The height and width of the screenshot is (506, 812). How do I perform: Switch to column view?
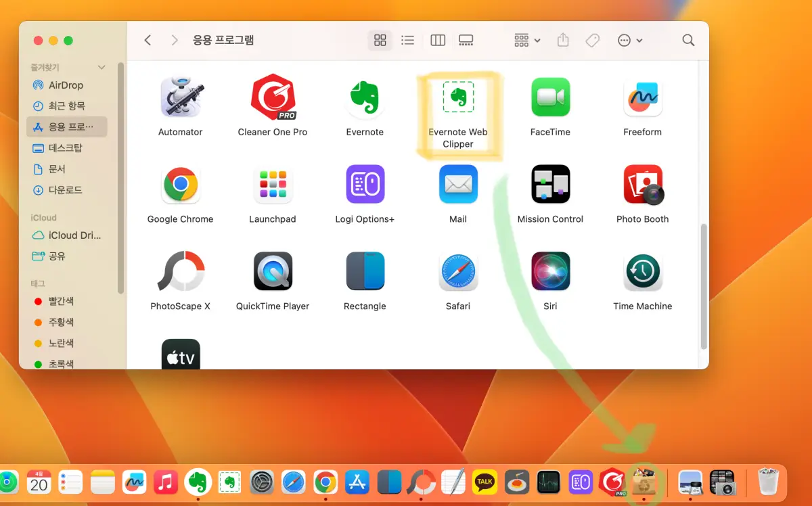pyautogui.click(x=438, y=40)
